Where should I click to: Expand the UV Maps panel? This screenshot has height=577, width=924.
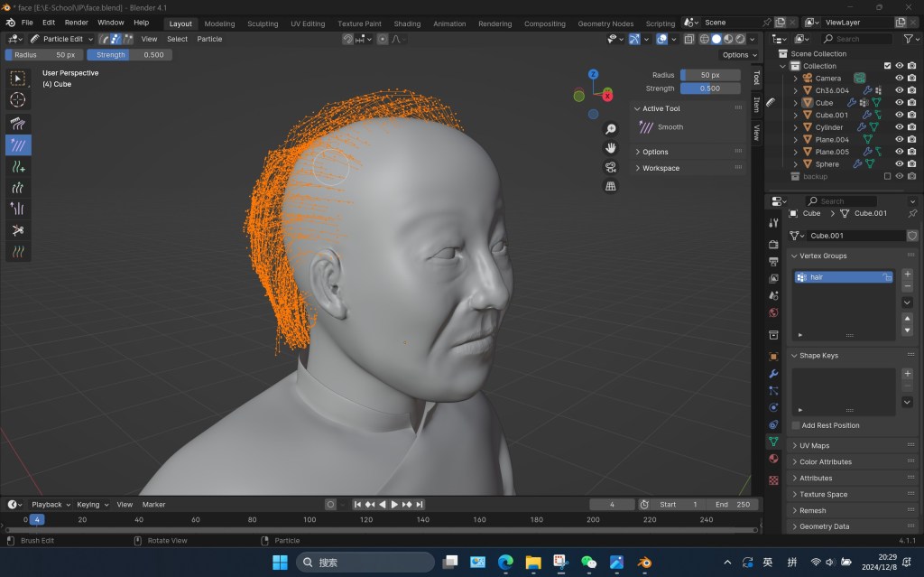coord(814,446)
